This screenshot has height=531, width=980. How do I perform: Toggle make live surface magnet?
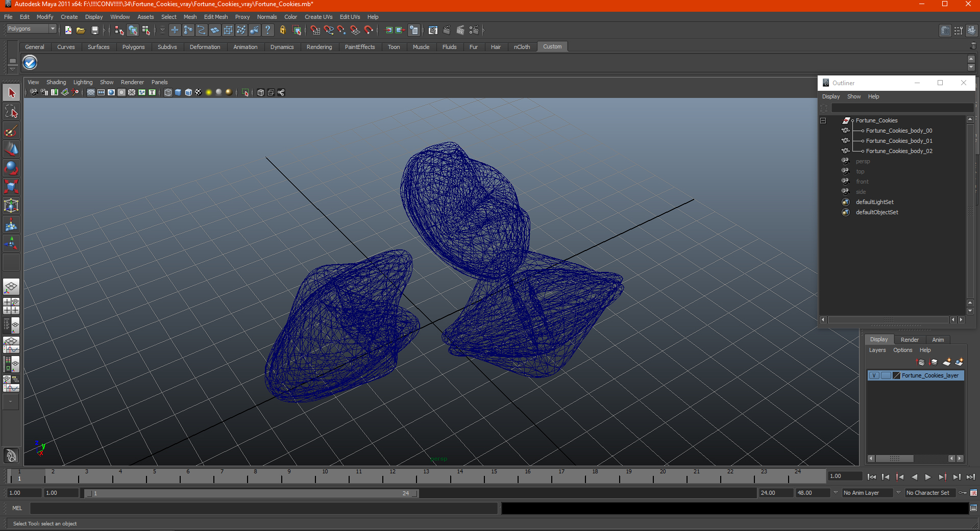(369, 30)
